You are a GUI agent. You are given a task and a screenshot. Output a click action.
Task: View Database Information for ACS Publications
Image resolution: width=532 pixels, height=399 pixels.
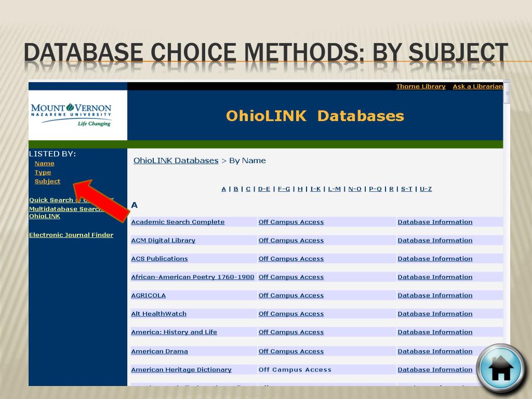click(x=435, y=259)
